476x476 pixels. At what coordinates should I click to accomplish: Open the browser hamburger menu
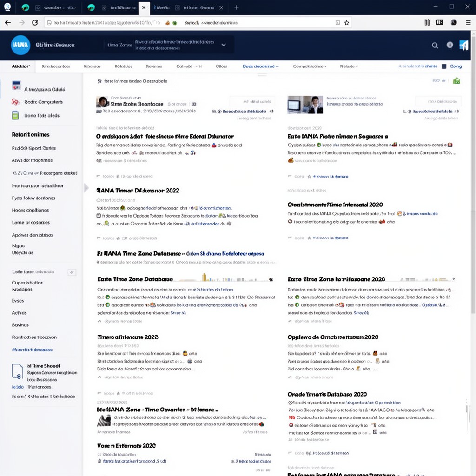(468, 22)
